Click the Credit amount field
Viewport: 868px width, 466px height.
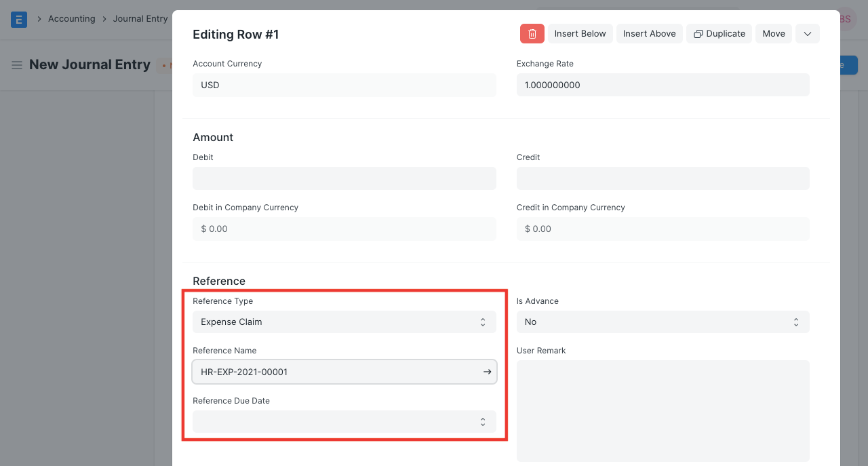pos(663,178)
